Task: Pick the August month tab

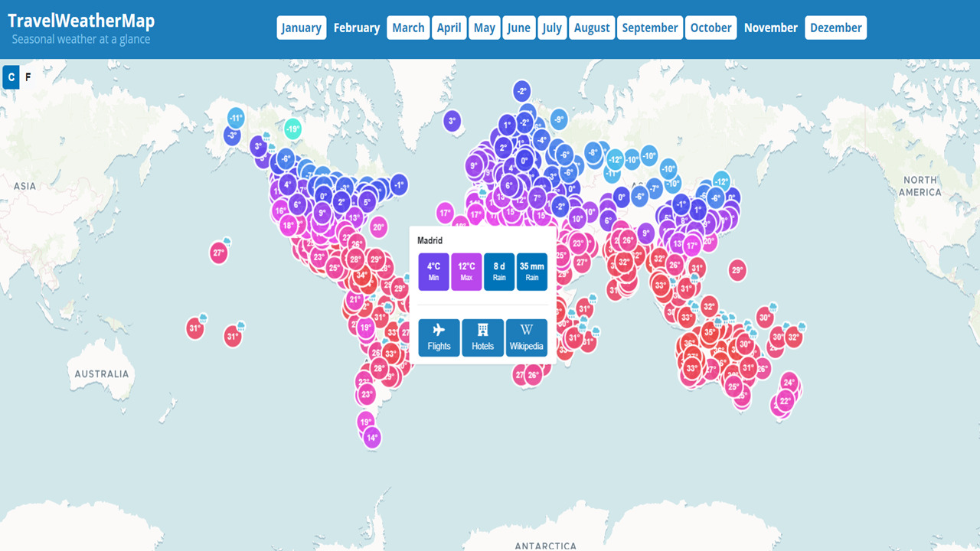Action: 592,28
